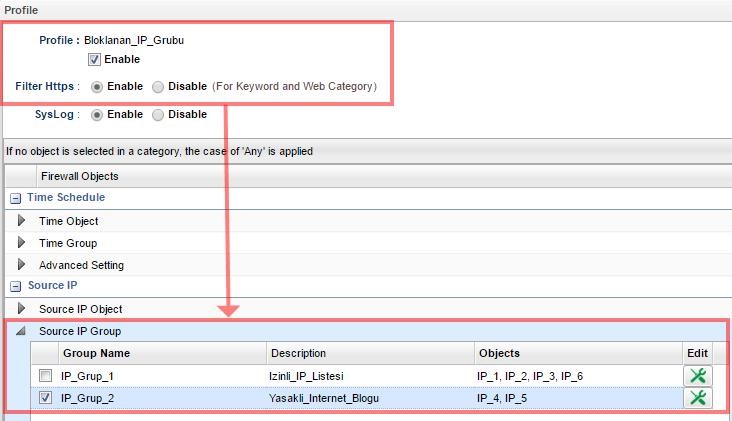Viewport: 732px width, 421px height.
Task: Select Disable for SysLog
Action: 158,115
